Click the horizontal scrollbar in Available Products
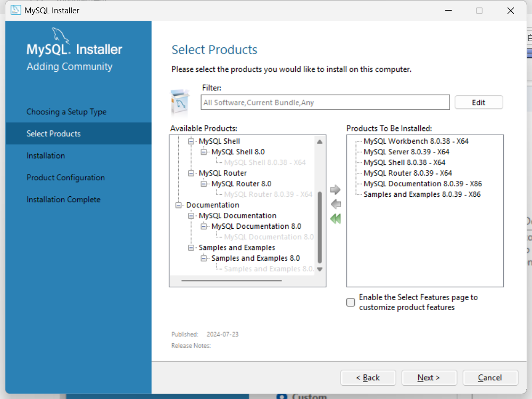 click(x=231, y=280)
